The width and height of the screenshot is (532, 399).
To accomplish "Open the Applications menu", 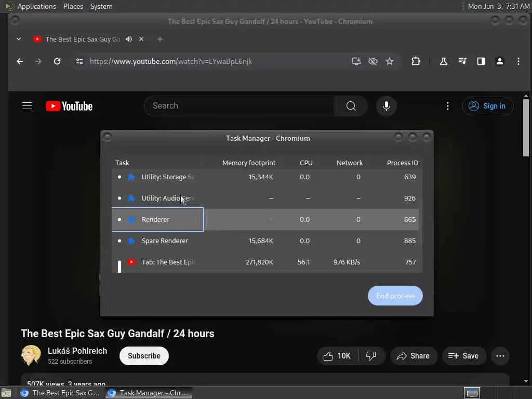I will point(37,6).
